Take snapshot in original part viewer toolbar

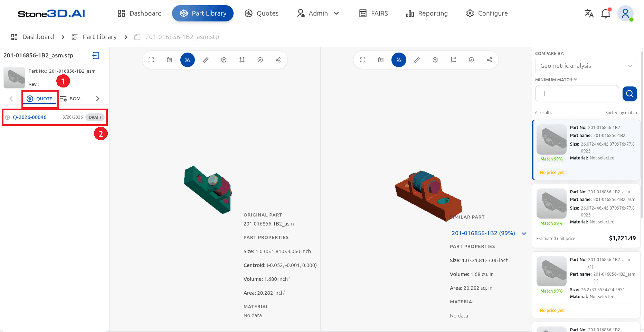tap(169, 60)
